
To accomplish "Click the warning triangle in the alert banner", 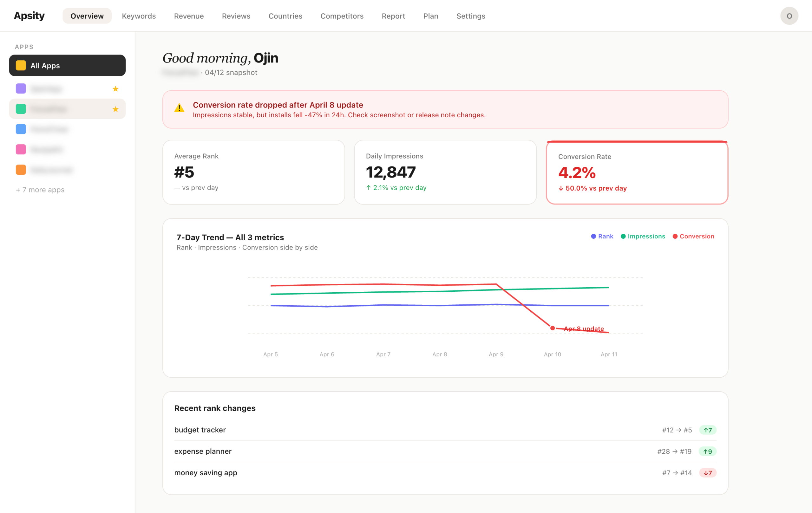I will [179, 108].
